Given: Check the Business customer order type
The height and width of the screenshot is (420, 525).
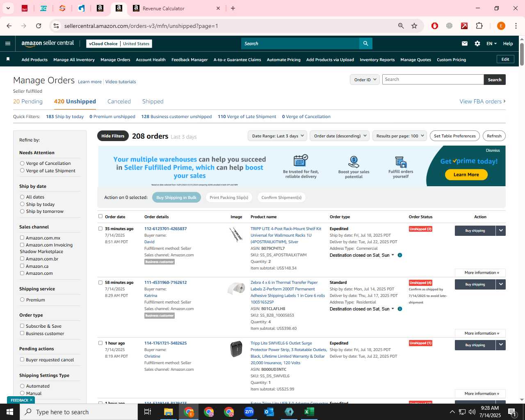Looking at the screenshot, I should coord(22,333).
